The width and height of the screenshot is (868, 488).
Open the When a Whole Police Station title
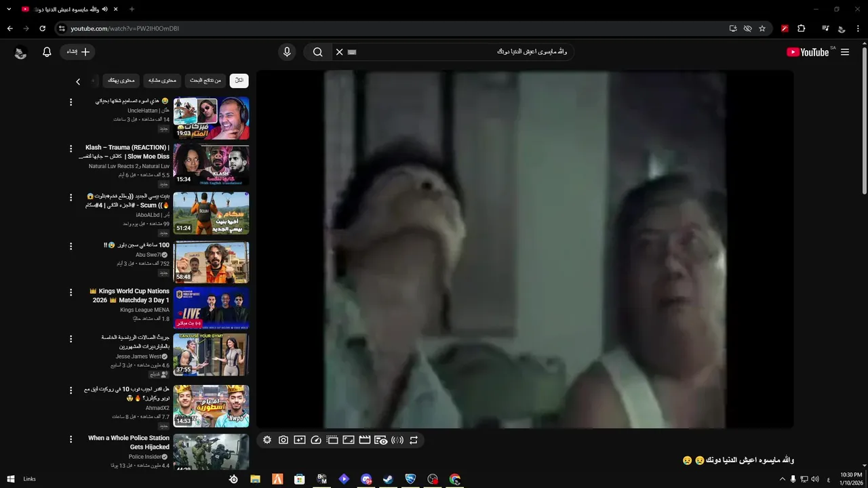point(129,443)
